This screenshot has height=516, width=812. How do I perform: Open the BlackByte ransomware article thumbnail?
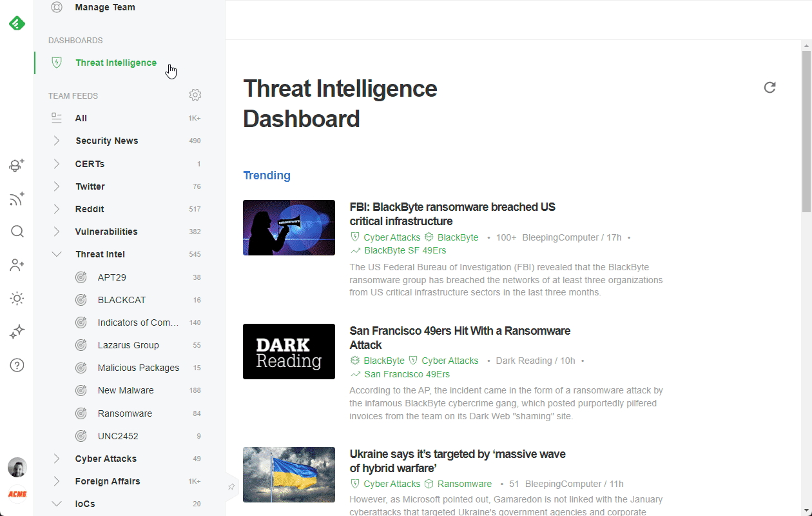[289, 228]
